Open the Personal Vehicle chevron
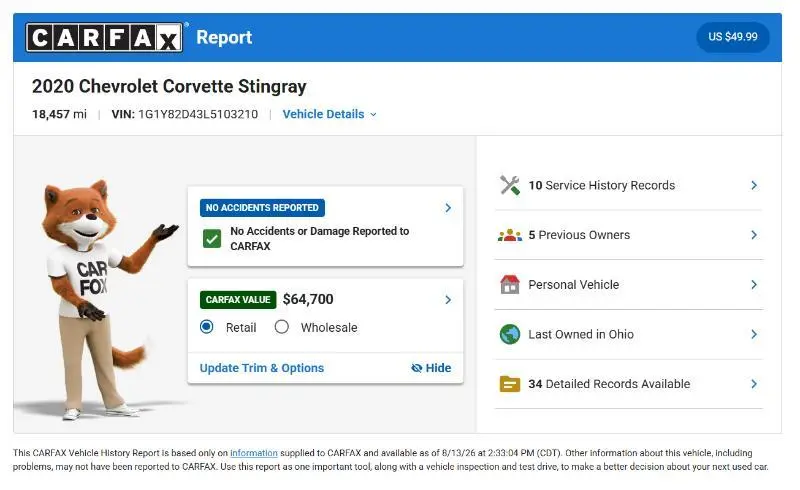Image resolution: width=800 pixels, height=490 pixels. point(754,284)
